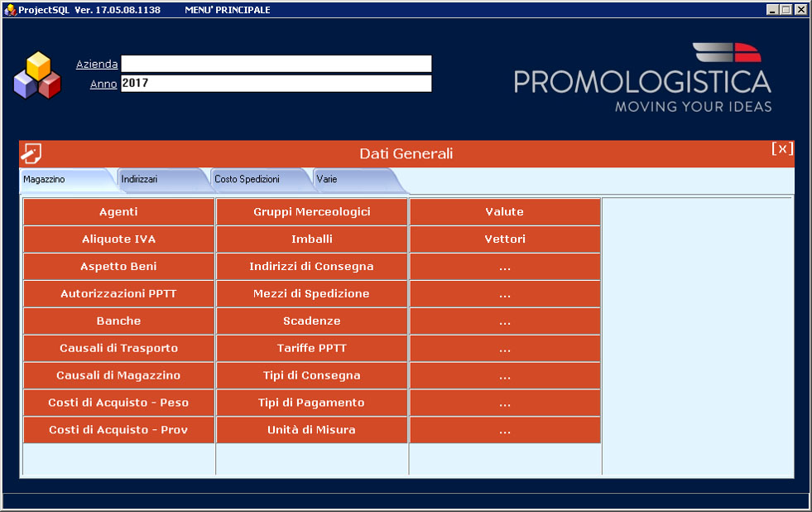Click the Anno field showing 2017
Viewport: 812px width, 512px height.
[276, 84]
